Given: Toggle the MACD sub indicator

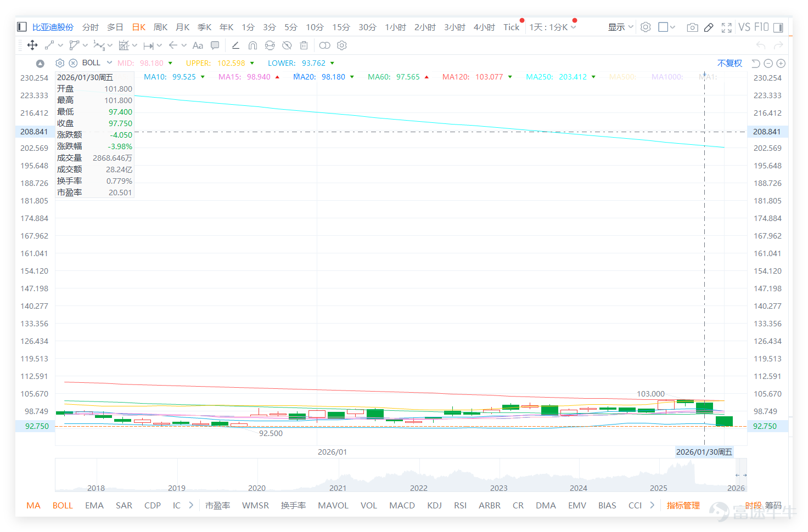Looking at the screenshot, I should pyautogui.click(x=402, y=505).
